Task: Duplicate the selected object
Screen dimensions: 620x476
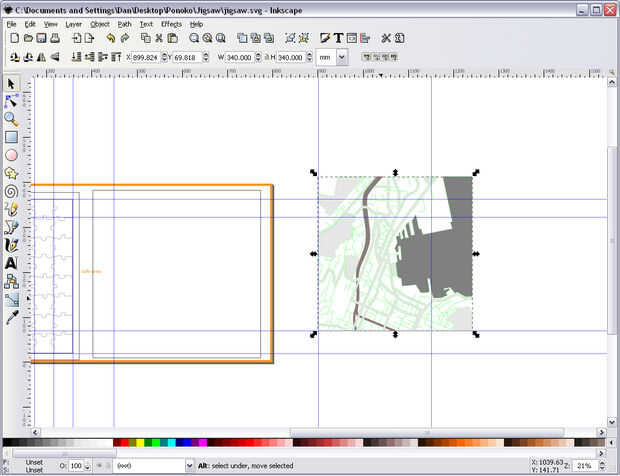Action: tap(242, 38)
